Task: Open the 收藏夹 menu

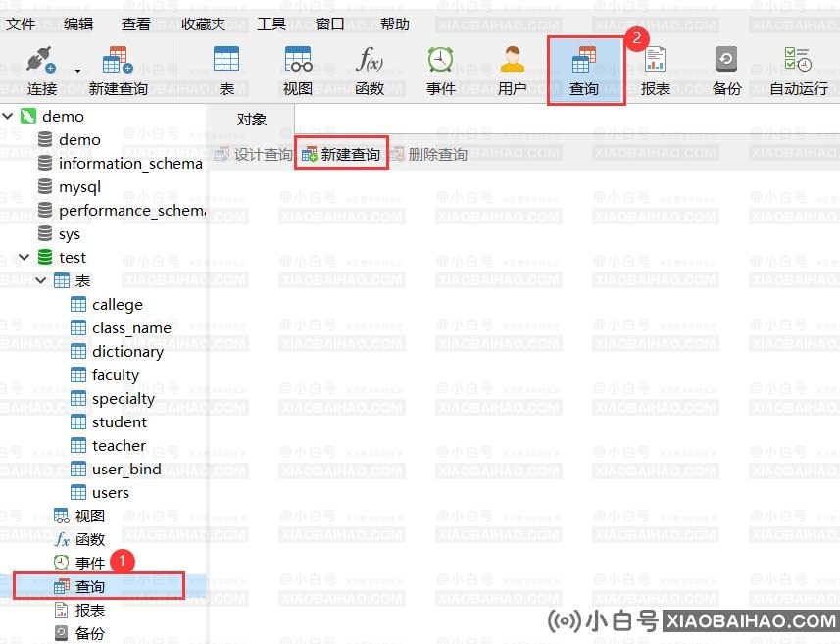Action: click(203, 25)
